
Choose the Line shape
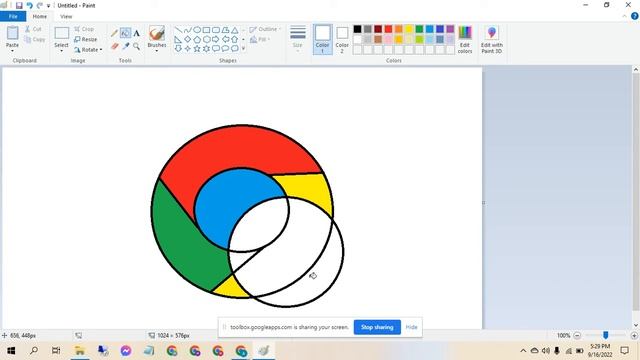(178, 30)
